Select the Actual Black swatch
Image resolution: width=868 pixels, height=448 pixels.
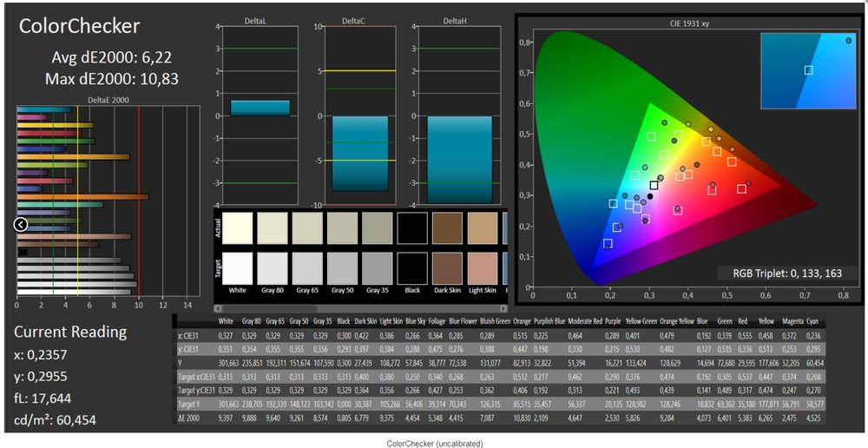(x=412, y=228)
